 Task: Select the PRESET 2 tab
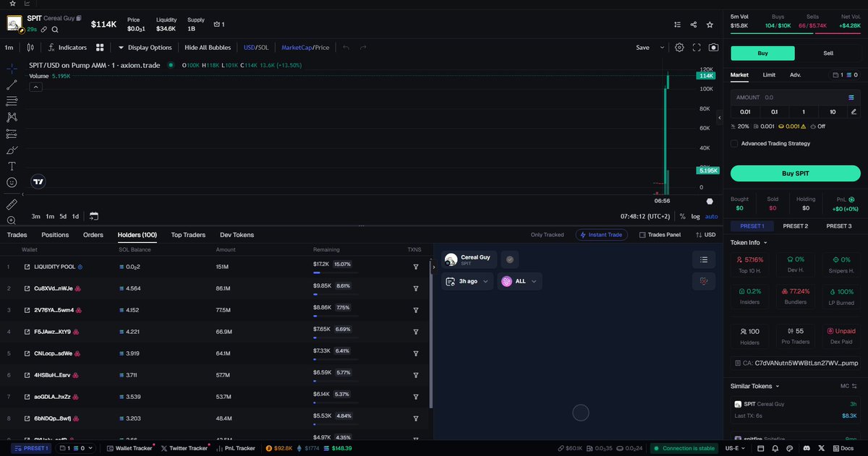click(x=795, y=226)
